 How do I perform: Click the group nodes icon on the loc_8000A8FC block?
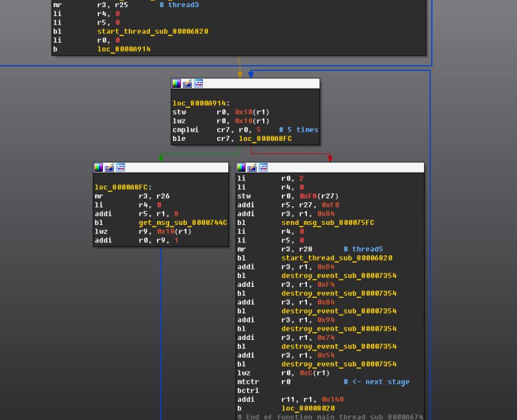point(120,167)
